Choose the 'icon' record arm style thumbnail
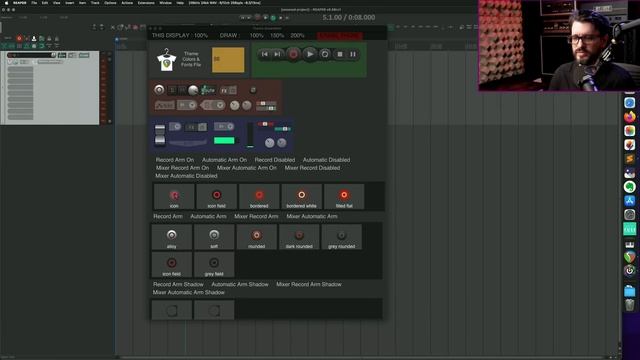 point(174,197)
